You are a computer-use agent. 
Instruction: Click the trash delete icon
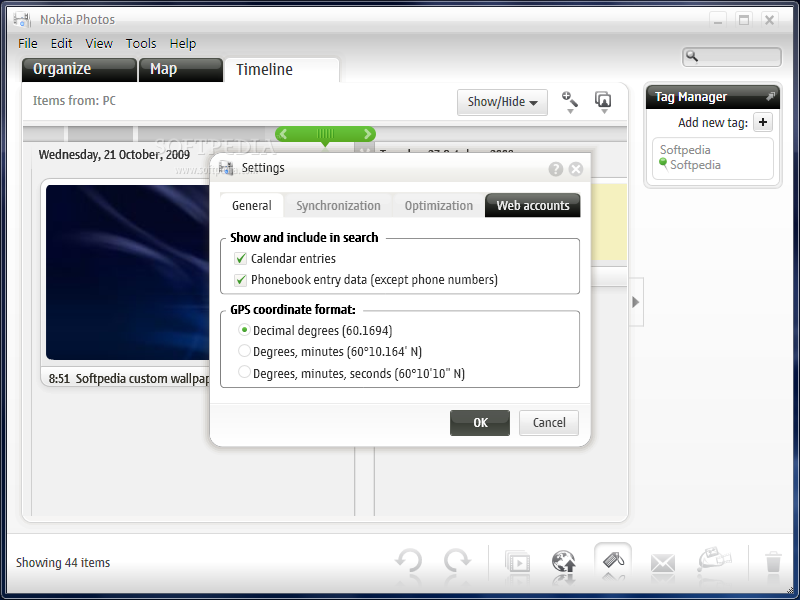click(x=773, y=562)
